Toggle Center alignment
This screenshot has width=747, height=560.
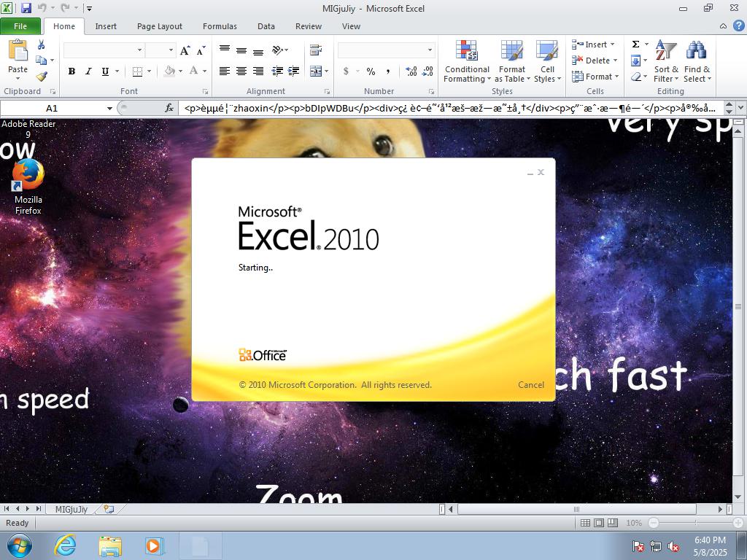[x=241, y=71]
